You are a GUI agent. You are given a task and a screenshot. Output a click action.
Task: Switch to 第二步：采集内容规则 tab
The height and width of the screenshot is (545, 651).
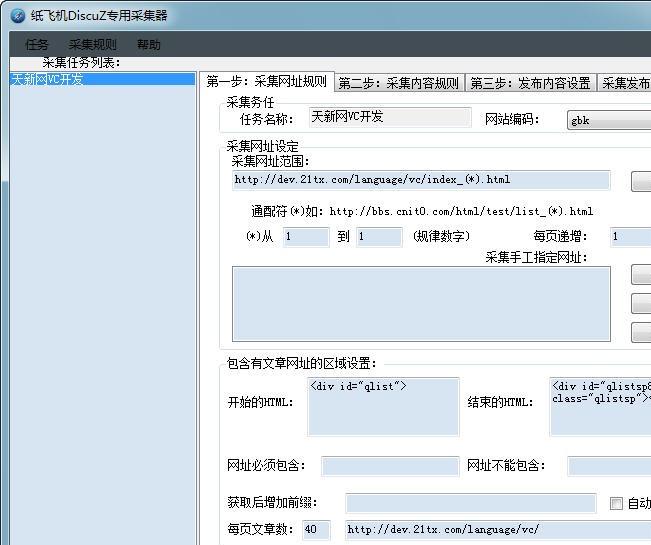[x=398, y=83]
